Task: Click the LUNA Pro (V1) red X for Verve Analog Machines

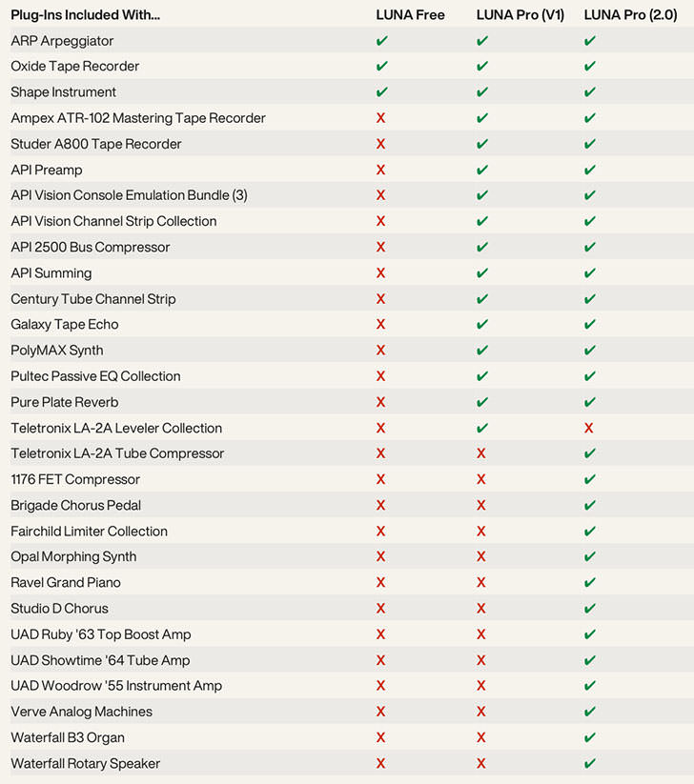Action: click(x=481, y=712)
